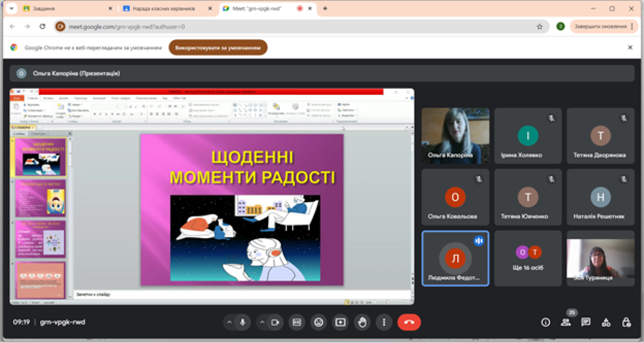Open the emoji reactions icon
The width and height of the screenshot is (644, 343).
tap(319, 322)
